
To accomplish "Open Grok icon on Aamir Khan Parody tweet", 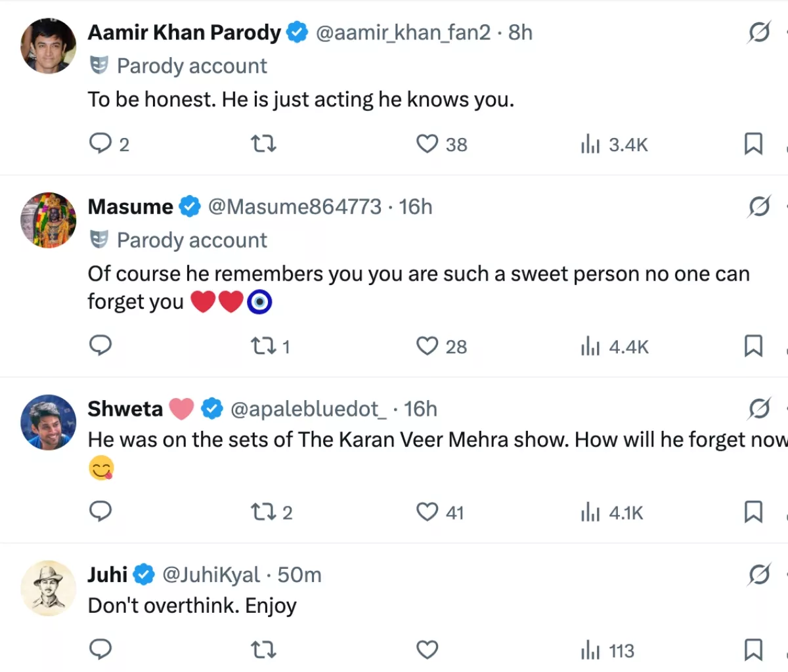I will 758,32.
